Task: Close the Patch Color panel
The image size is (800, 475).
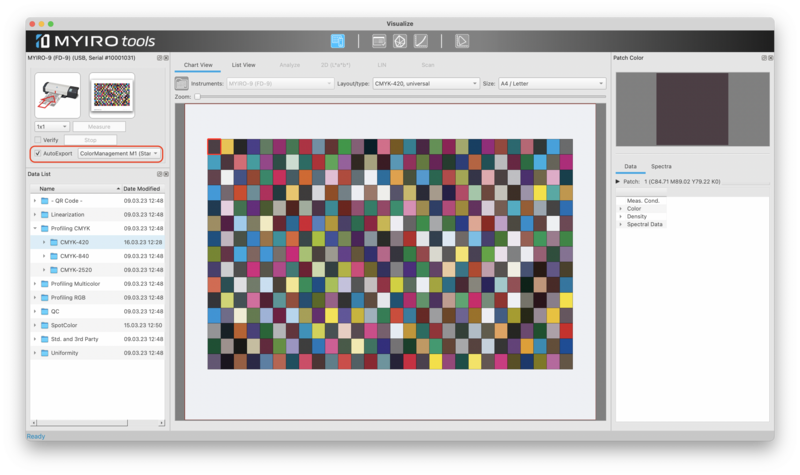Action: click(770, 58)
